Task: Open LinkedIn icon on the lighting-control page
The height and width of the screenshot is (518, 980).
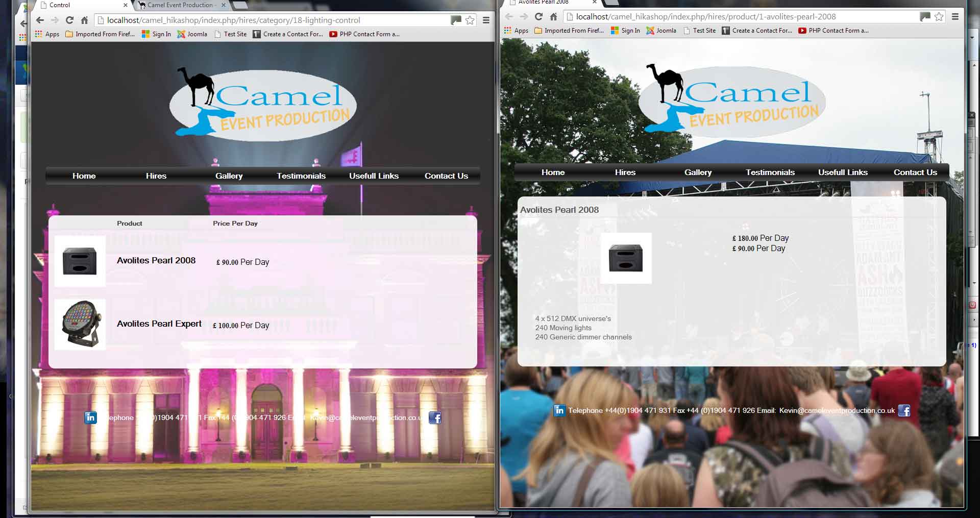Action: pos(90,417)
